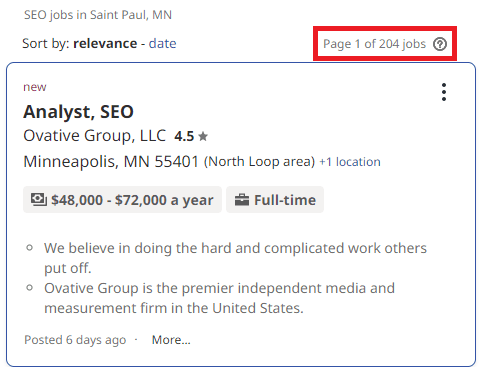Show the +1 location link

click(350, 162)
